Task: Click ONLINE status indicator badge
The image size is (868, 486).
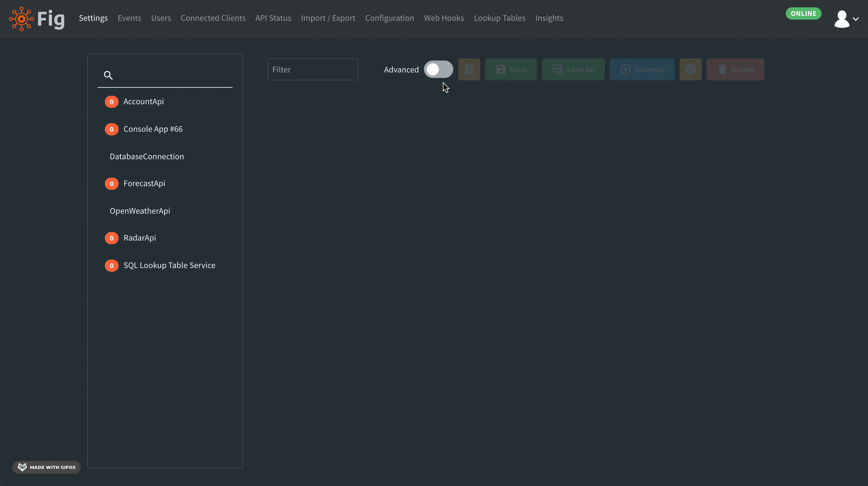Action: point(804,13)
